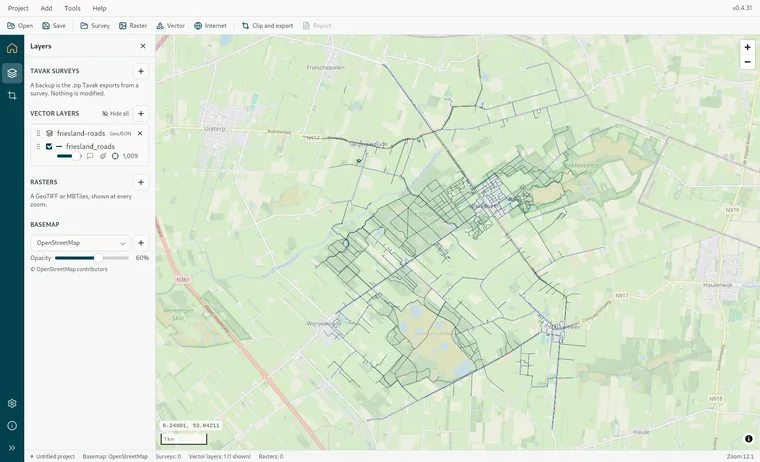760x462 pixels.
Task: Add a raster with plus button
Action: click(141, 182)
